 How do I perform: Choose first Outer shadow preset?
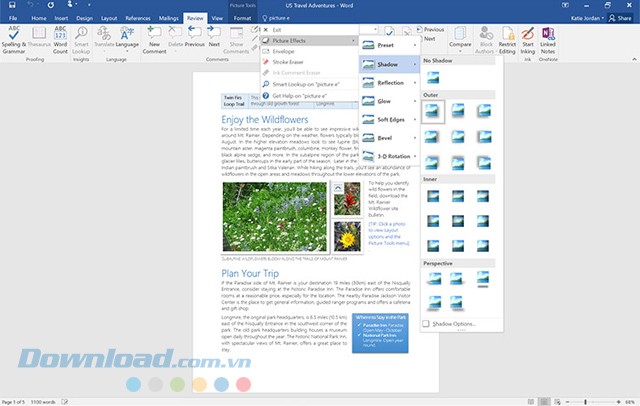(433, 111)
